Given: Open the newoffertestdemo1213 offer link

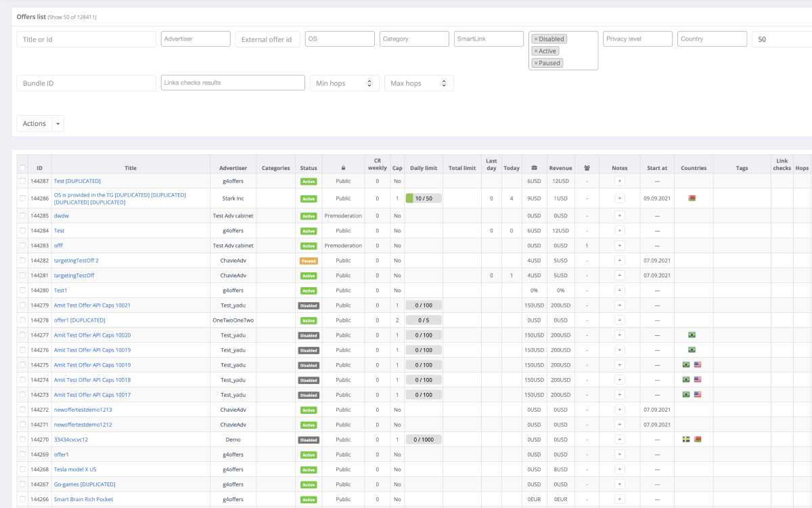Looking at the screenshot, I should click(x=83, y=409).
